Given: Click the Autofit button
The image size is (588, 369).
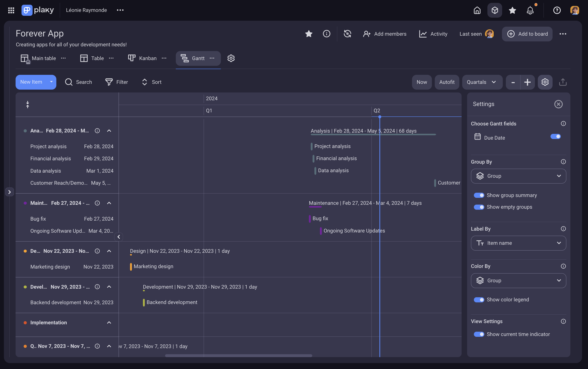Looking at the screenshot, I should [446, 82].
